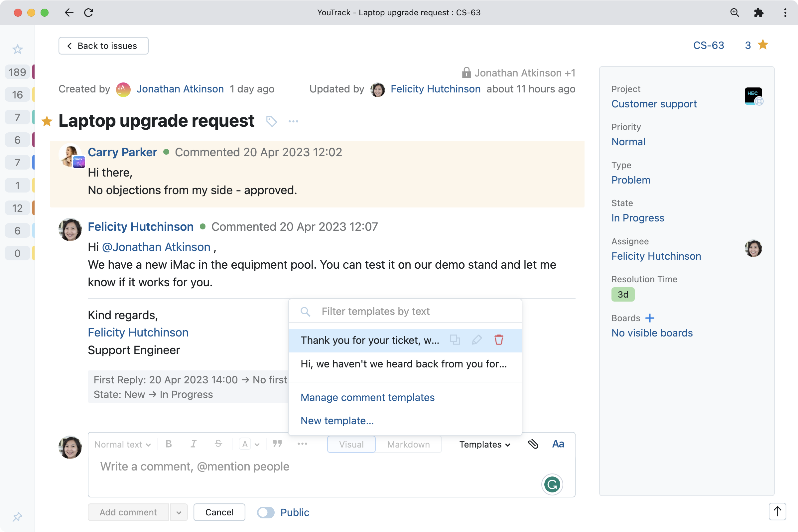Insert a block quote in comment editor

277,444
